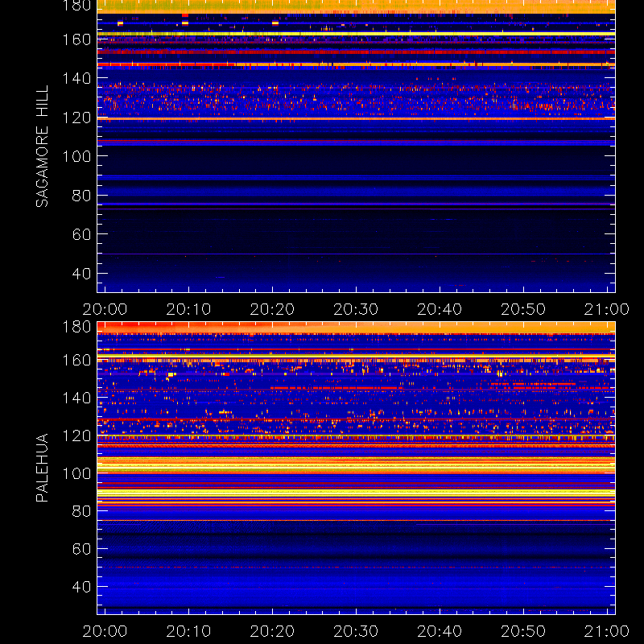Screen dimensions: 644x644
Task: Choose the 20:40 time label under Palehua plot
Action: pos(440,631)
